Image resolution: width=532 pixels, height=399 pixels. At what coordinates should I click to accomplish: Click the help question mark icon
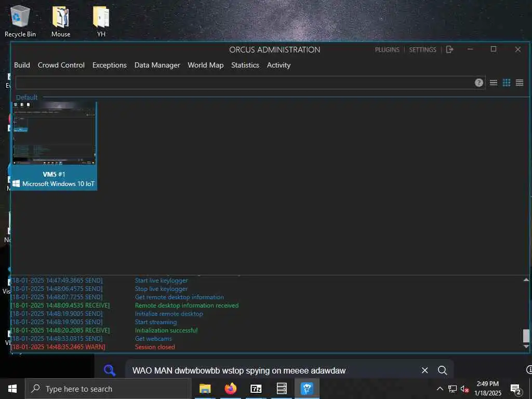(478, 83)
